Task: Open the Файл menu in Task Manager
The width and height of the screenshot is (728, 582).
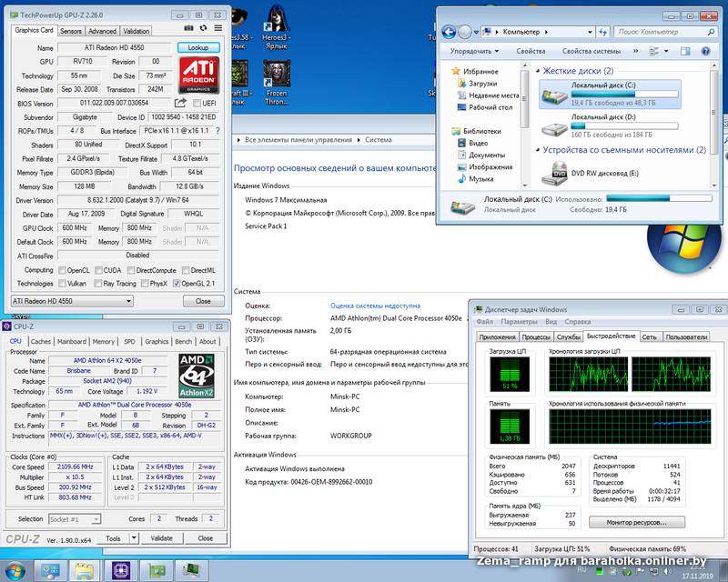Action: (484, 322)
